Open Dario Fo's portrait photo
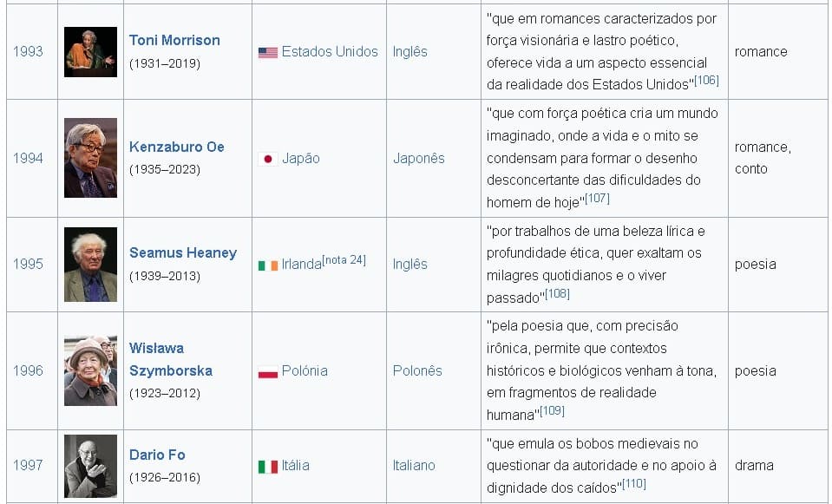Screen dimensions: 832x504 pos(90,466)
